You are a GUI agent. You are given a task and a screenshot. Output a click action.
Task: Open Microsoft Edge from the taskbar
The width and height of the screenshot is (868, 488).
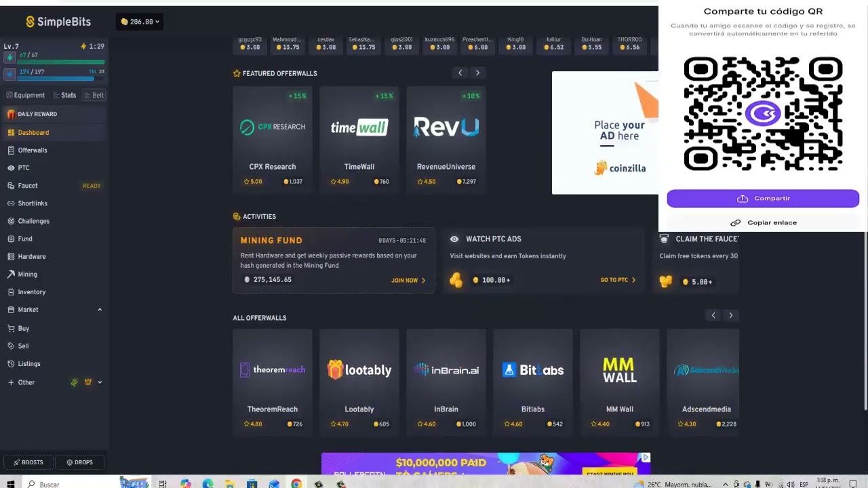point(208,484)
